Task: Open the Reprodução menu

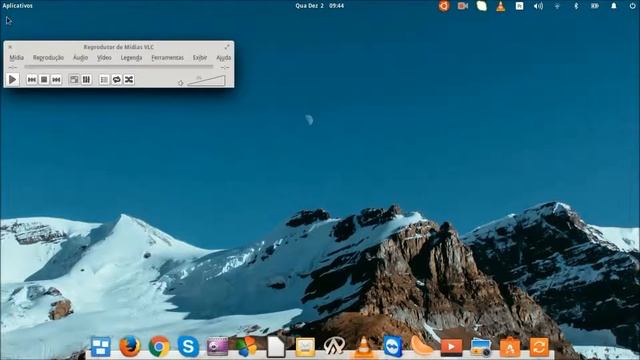Action: click(48, 58)
